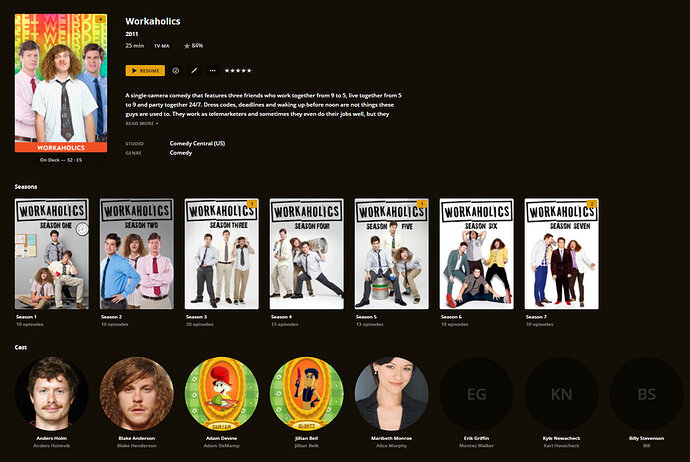Open the Season Seven poster
Image resolution: width=690 pixels, height=462 pixels.
click(x=561, y=254)
